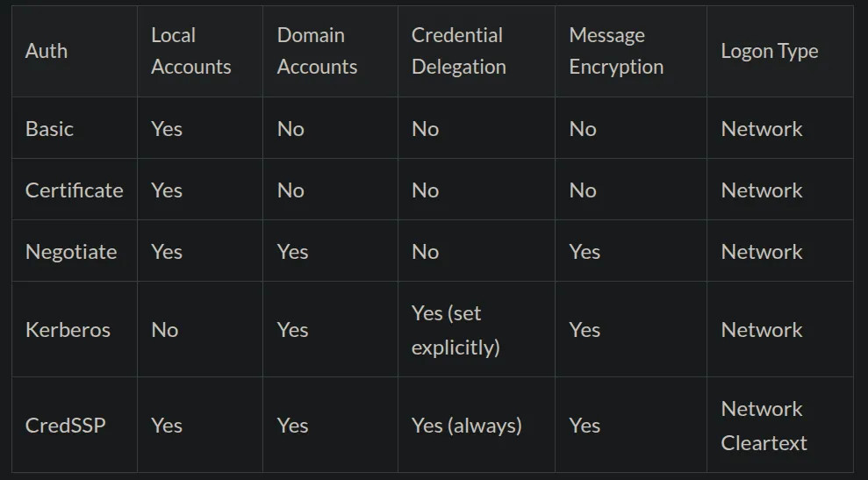Click the Negotiate row label

[75, 251]
